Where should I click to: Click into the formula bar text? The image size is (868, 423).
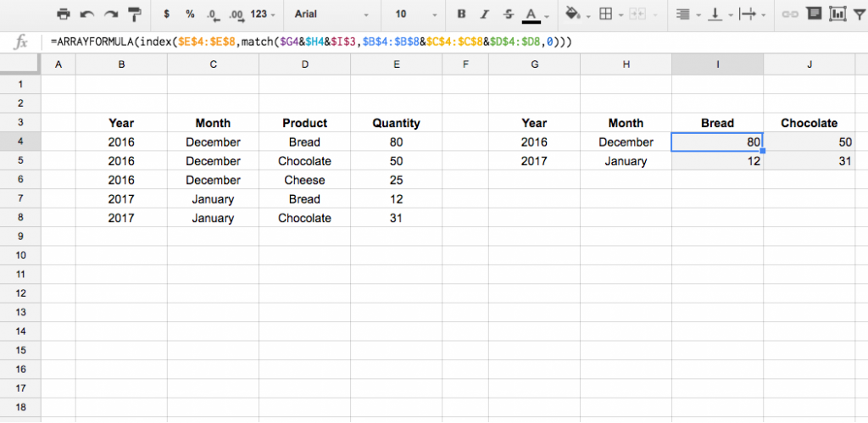pyautogui.click(x=339, y=42)
